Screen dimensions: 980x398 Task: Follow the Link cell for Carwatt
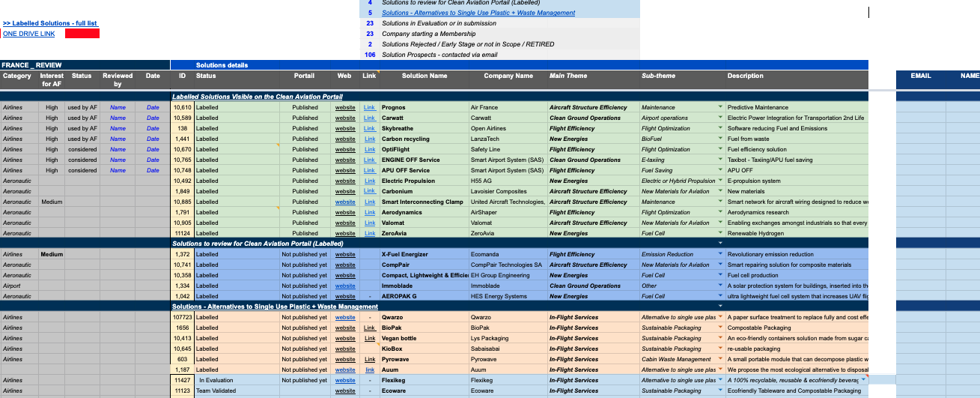tap(370, 118)
